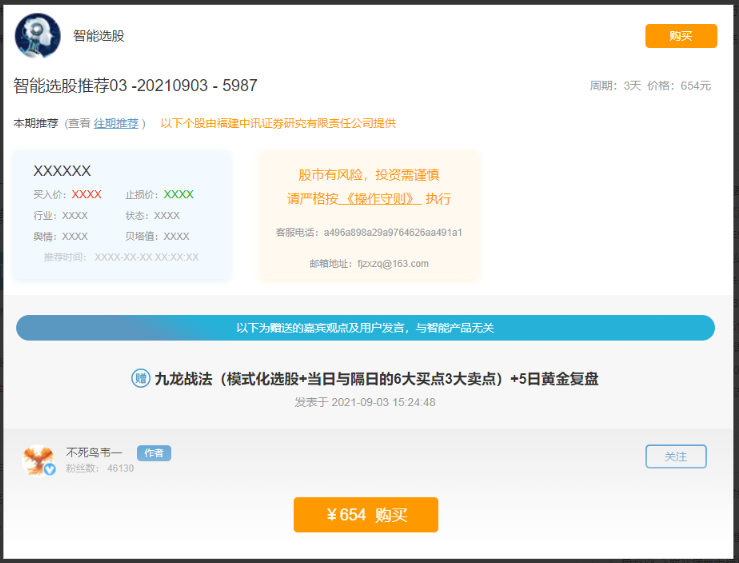Screen dimensions: 739x563
Task: Click the 作者 tag label
Action: tap(154, 453)
